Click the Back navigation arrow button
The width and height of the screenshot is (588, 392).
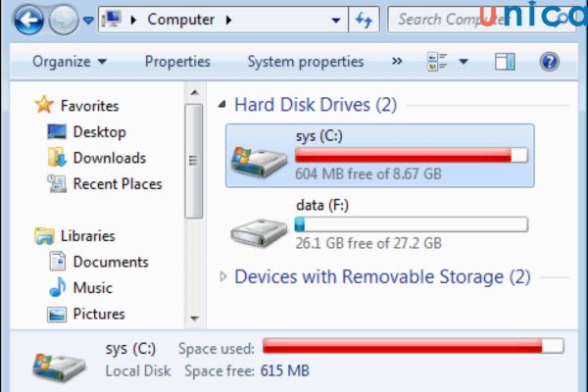pyautogui.click(x=28, y=19)
